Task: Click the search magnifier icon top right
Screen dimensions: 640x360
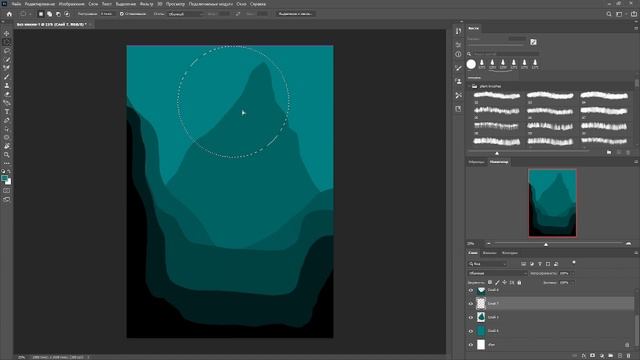Action: coord(609,14)
